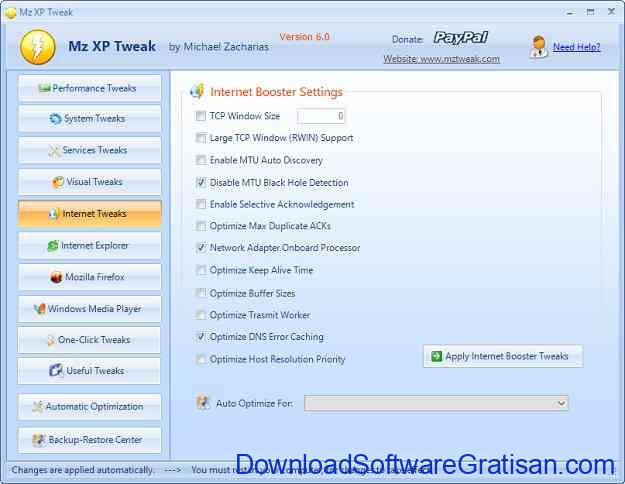Click the PayPal donate logo
Image resolution: width=625 pixels, height=484 pixels.
pyautogui.click(x=460, y=37)
